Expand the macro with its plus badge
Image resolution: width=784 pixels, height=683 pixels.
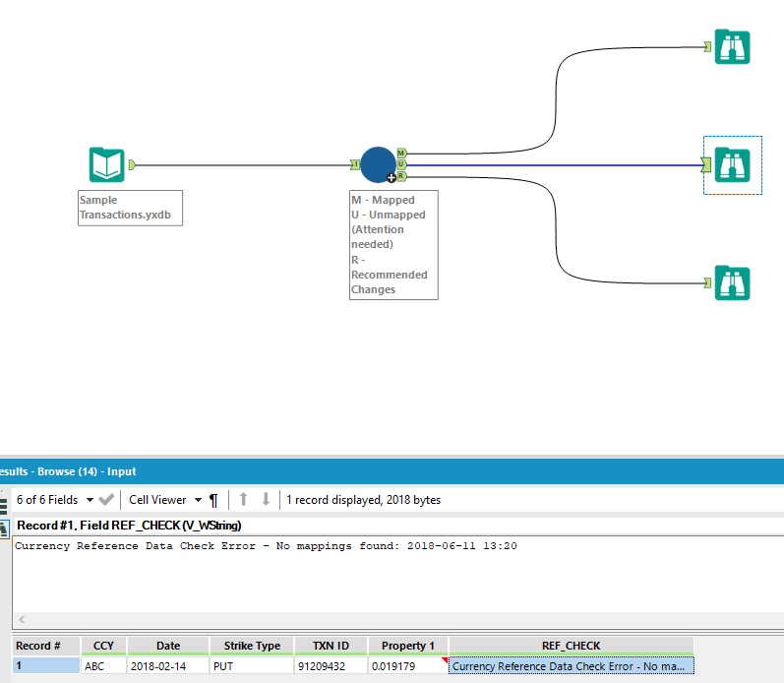[x=392, y=177]
